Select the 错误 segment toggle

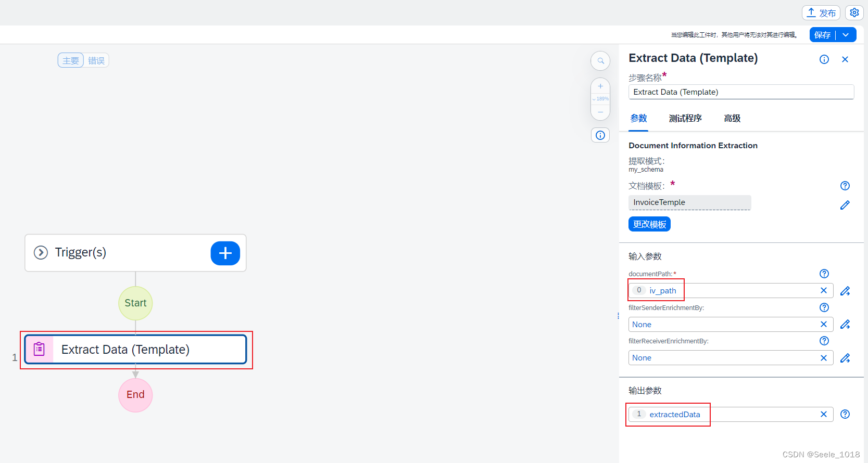click(96, 60)
